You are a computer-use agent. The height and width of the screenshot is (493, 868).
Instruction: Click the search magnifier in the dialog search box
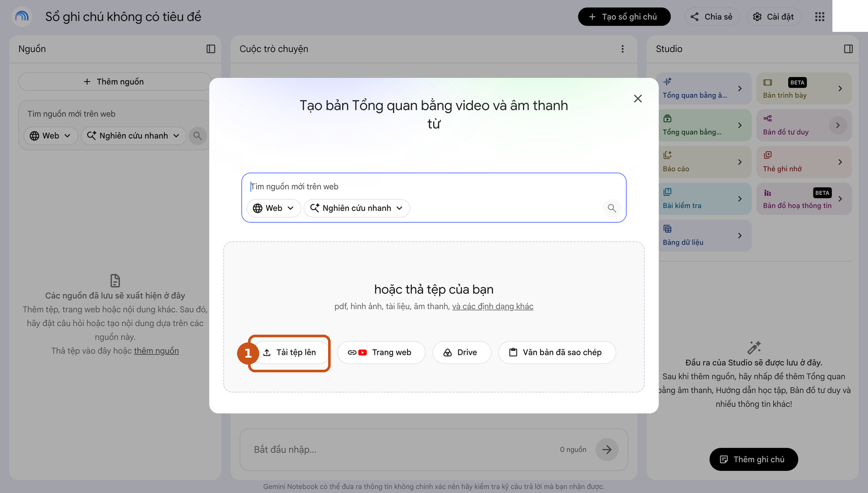click(x=612, y=208)
